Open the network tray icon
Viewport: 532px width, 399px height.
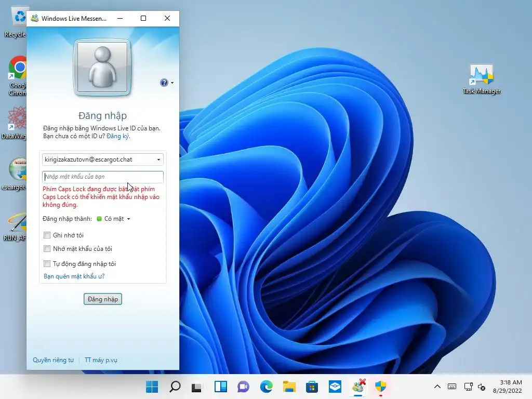click(468, 387)
